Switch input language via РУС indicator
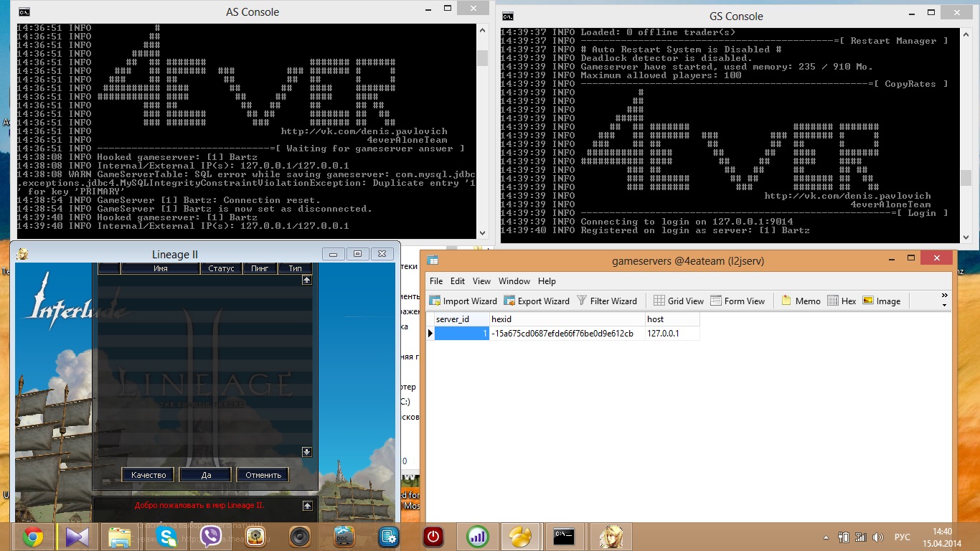Viewport: 980px width, 551px height. pos(903,537)
